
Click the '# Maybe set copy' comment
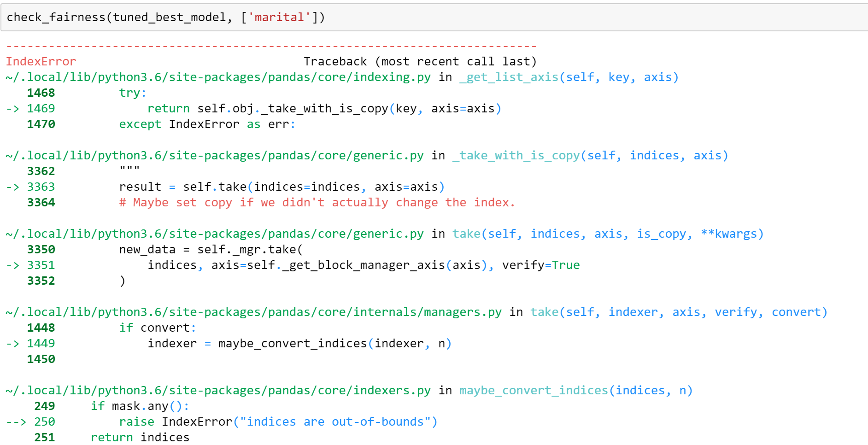317,203
